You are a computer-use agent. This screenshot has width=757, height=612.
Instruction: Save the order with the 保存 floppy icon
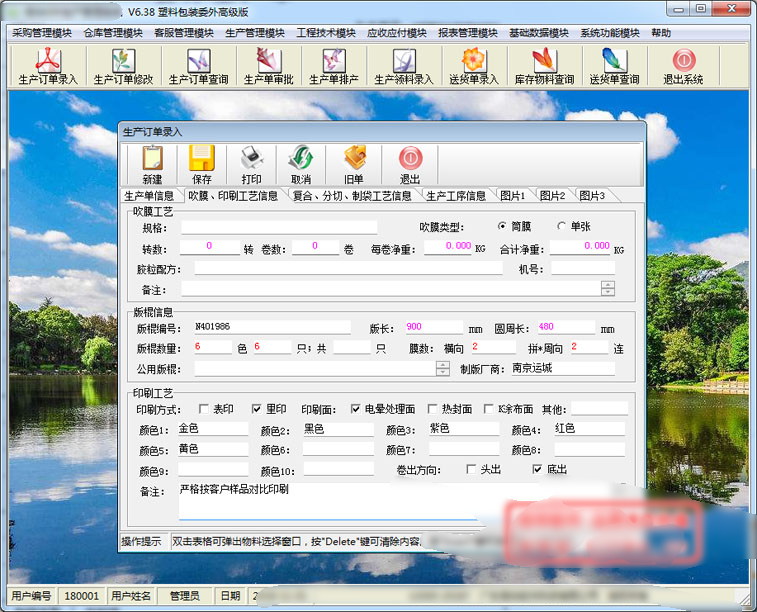click(201, 165)
